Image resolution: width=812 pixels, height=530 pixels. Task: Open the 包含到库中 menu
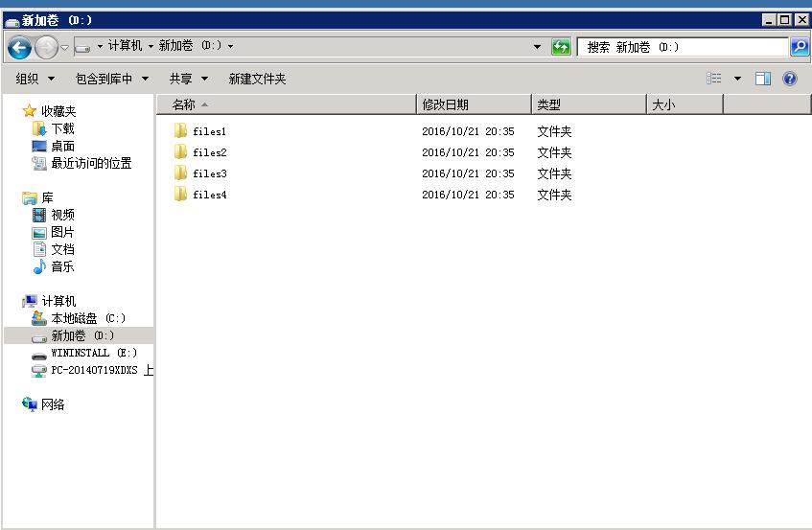(112, 79)
